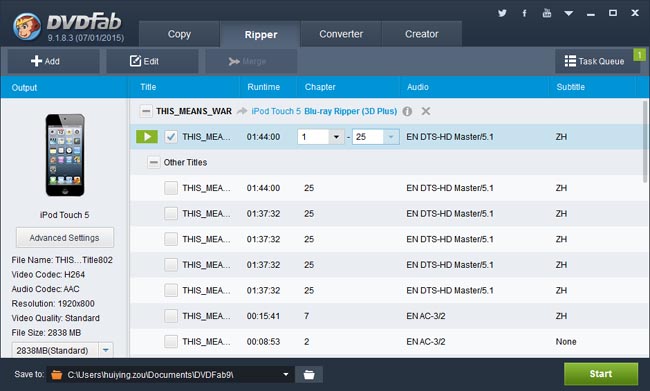Open DVDFab Facebook page icon
650x391 pixels.
pyautogui.click(x=524, y=13)
